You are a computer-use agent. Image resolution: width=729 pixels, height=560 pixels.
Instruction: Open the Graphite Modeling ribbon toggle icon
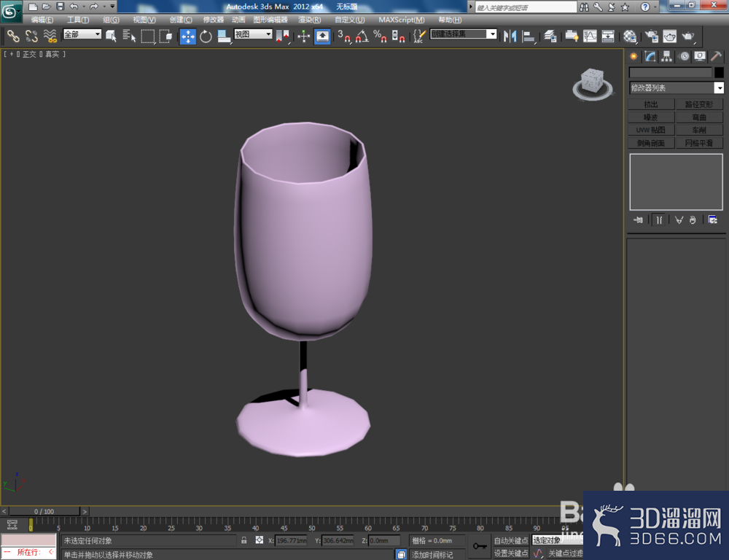572,36
